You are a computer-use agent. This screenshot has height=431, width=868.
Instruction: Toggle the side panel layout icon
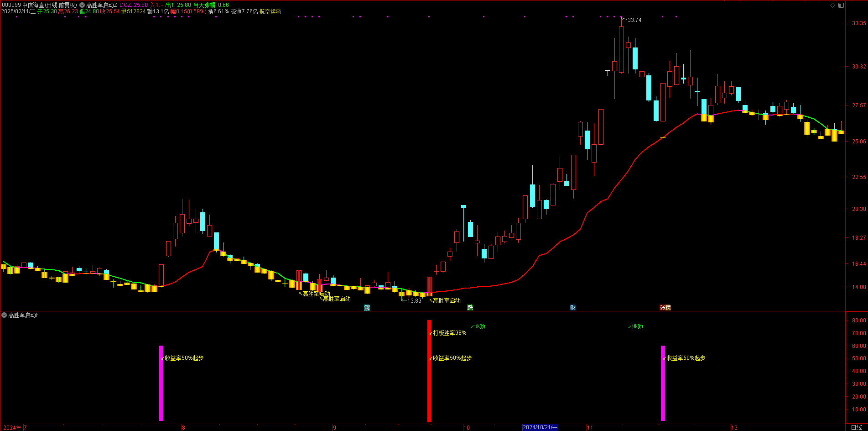coord(841,5)
